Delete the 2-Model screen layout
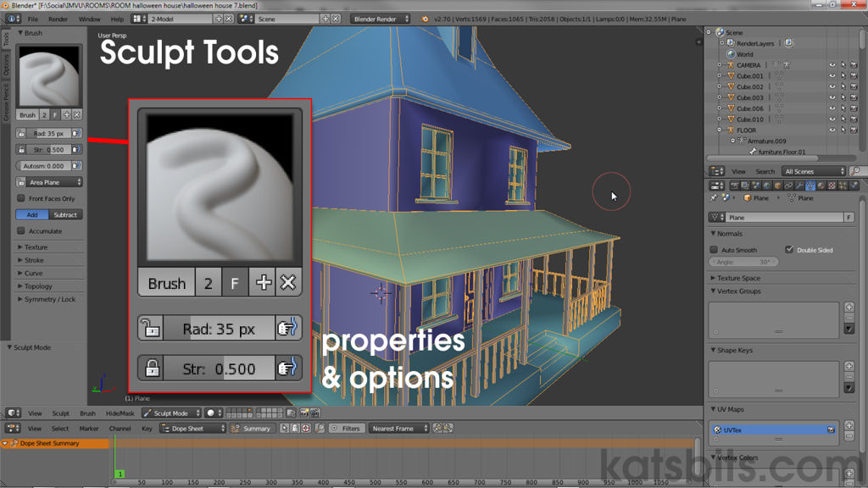The height and width of the screenshot is (488, 868). pyautogui.click(x=228, y=19)
